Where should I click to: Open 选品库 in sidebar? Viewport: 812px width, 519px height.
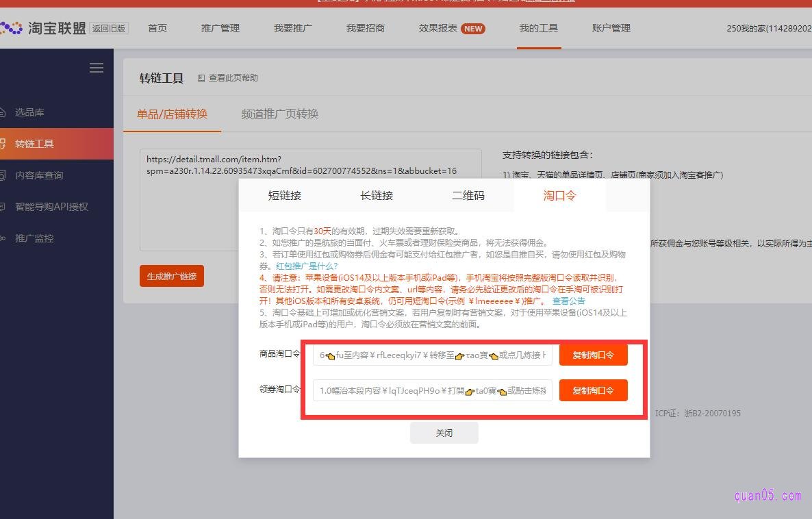tap(56, 112)
